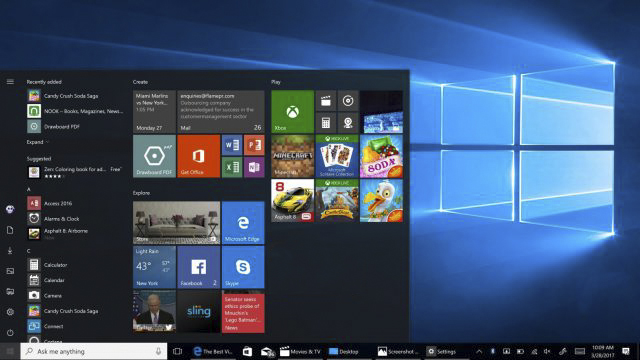Open the New York weather tile
Viewport: 640px width, 360px height.
coord(154,267)
